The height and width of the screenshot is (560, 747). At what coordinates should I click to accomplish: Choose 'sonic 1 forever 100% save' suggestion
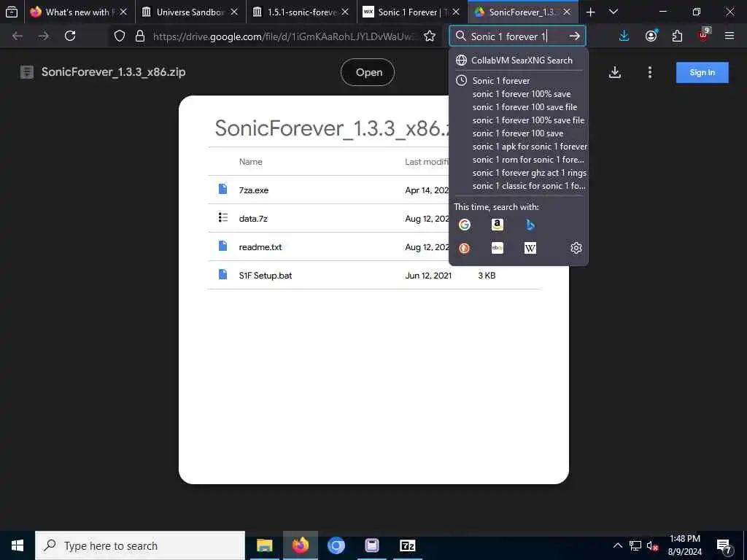pos(521,94)
